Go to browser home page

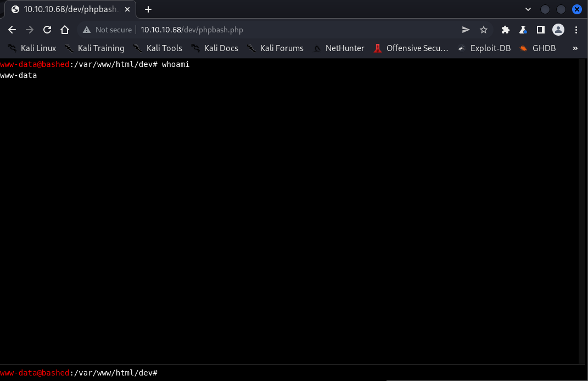(x=65, y=30)
